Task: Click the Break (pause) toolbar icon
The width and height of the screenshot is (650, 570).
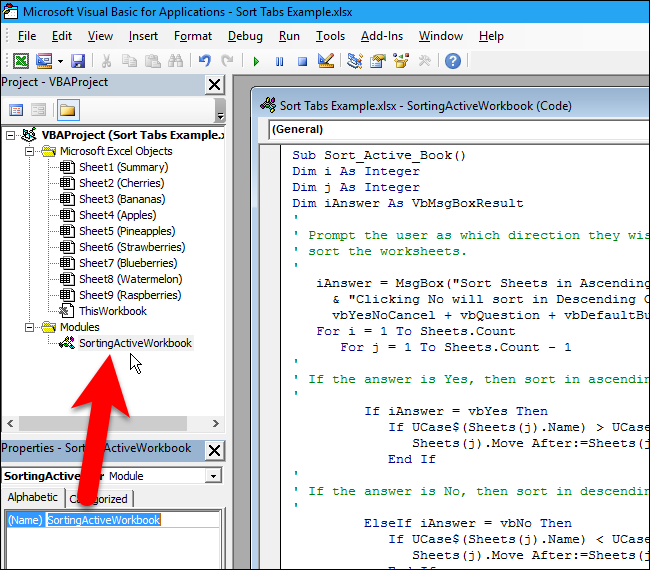Action: coord(279,61)
